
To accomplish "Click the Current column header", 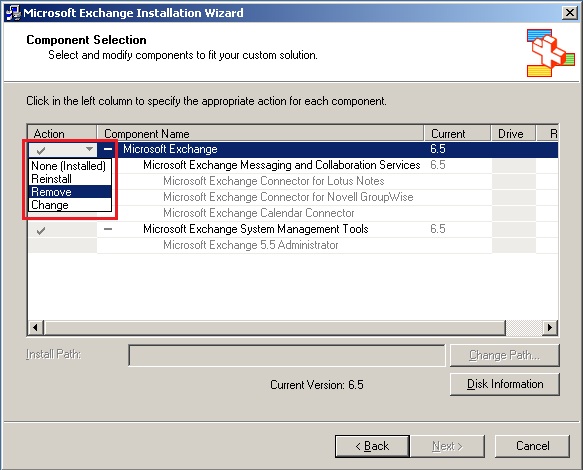I will pyautogui.click(x=457, y=133).
